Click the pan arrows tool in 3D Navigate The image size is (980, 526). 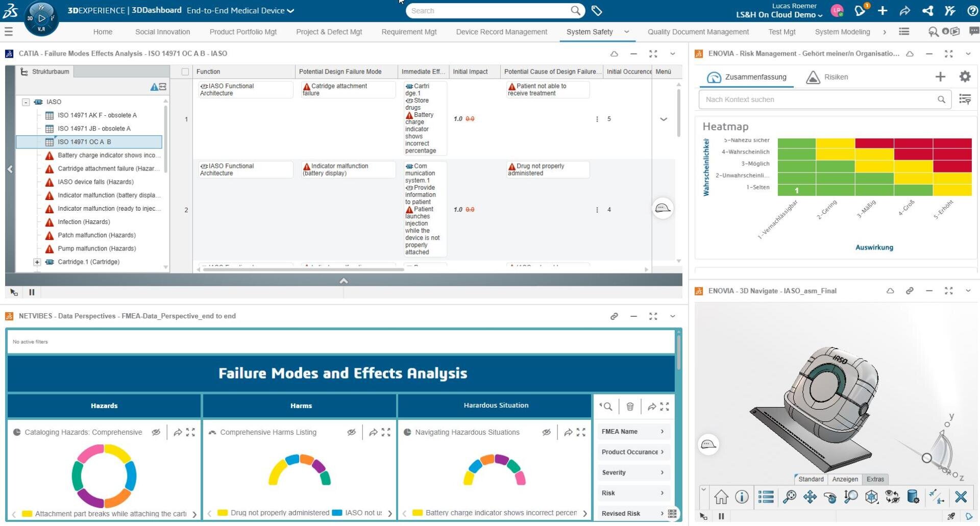[810, 497]
